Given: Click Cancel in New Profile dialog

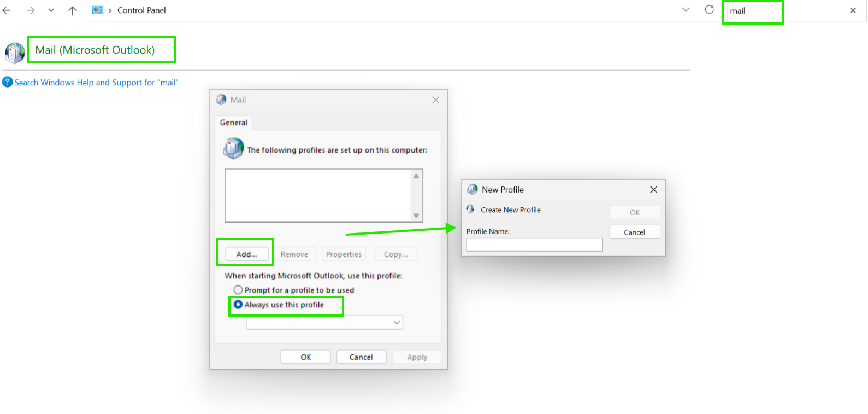Looking at the screenshot, I should tap(635, 232).
